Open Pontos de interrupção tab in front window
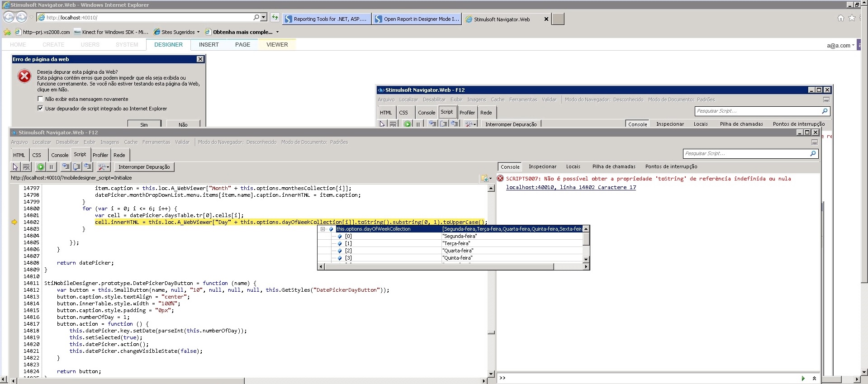Image resolution: width=868 pixels, height=384 pixels. (671, 166)
